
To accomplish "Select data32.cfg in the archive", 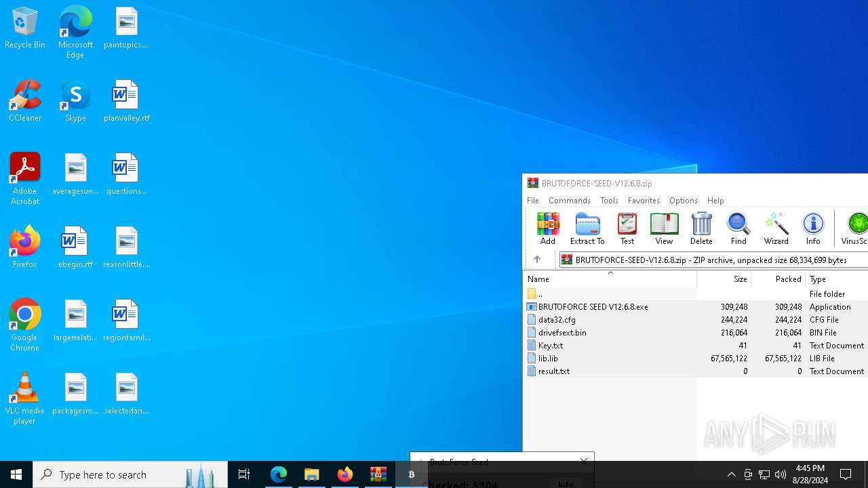I will tap(696, 320).
